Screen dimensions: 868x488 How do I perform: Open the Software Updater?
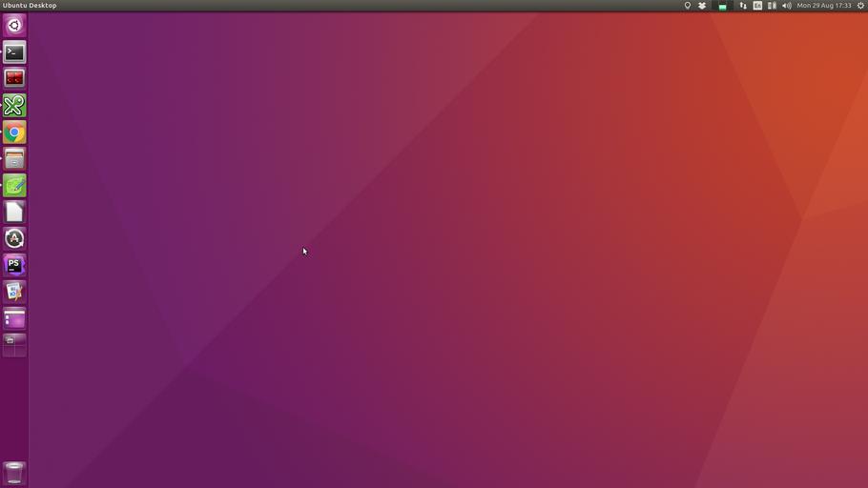pyautogui.click(x=14, y=239)
